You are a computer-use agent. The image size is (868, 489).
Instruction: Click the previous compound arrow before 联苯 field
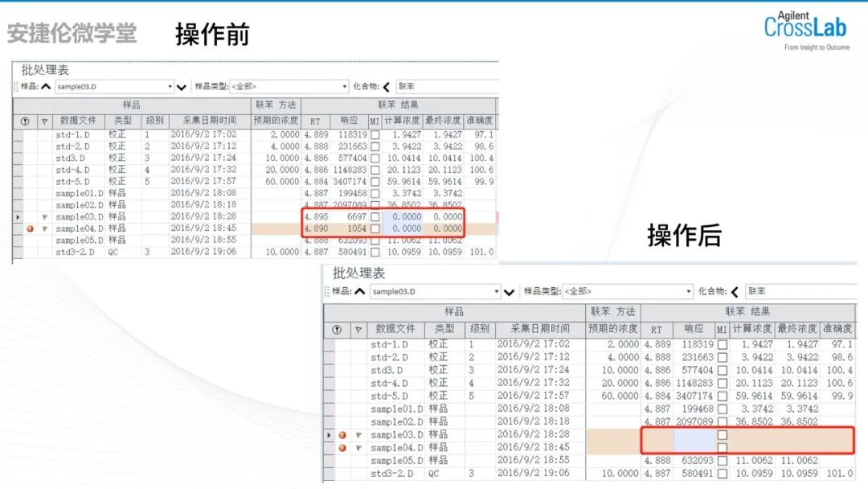click(386, 86)
